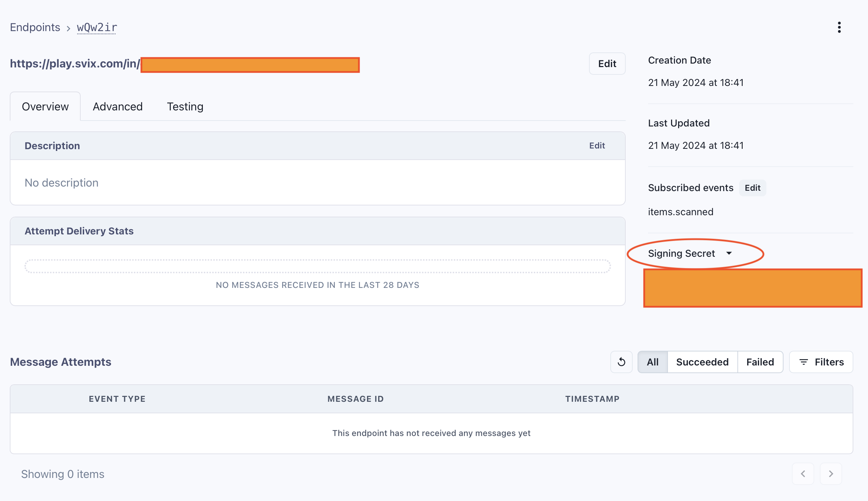
Task: Click the hidden signing secret value
Action: [752, 288]
